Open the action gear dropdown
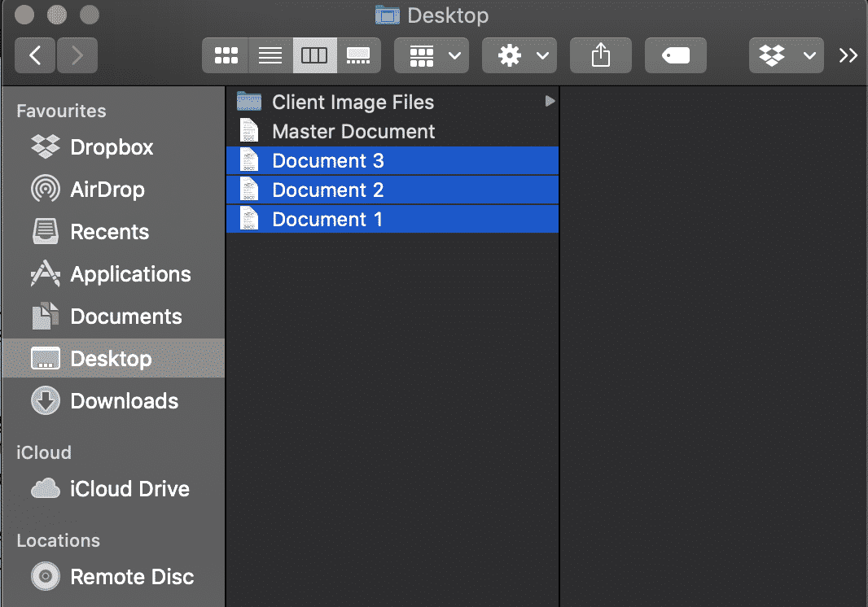Screen dimensions: 868x607 (519, 55)
